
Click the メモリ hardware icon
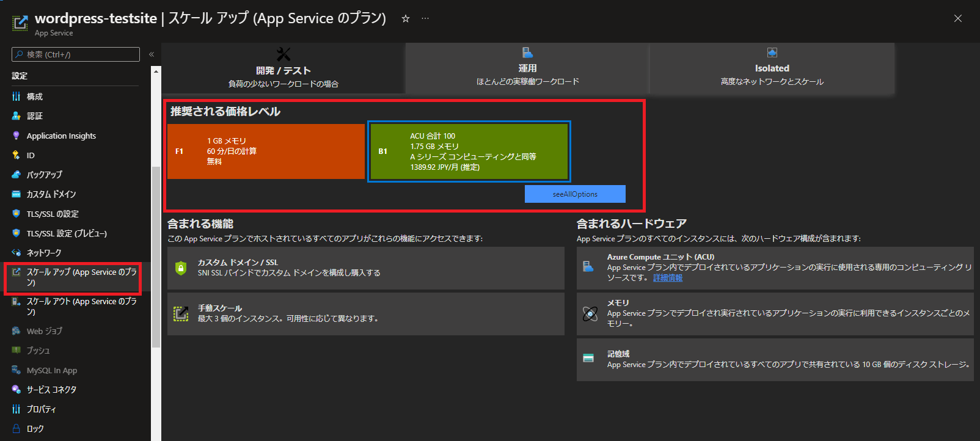click(x=590, y=314)
